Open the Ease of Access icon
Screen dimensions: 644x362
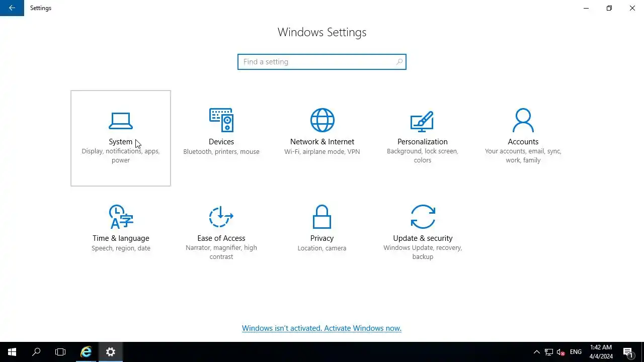[x=221, y=217]
